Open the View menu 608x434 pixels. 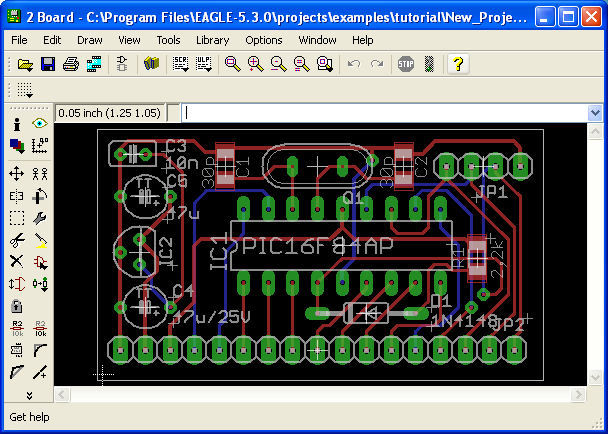pos(129,40)
